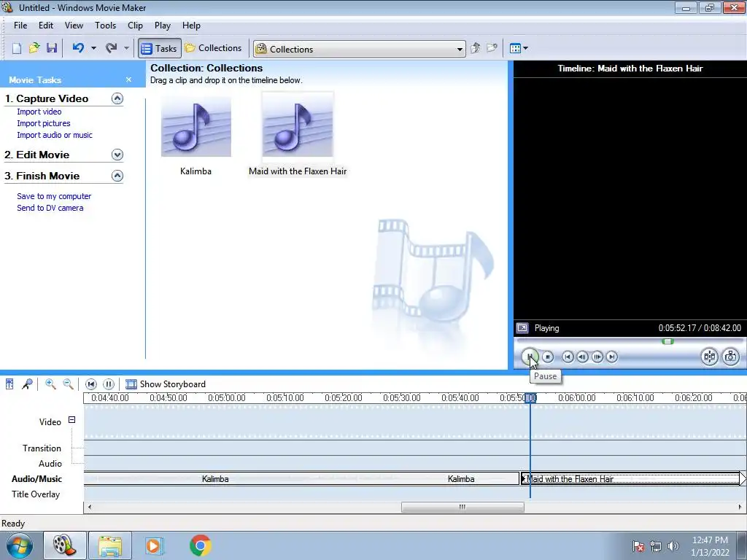Open the Windows Start menu
Viewport: 747px width, 560px height.
pos(20,545)
